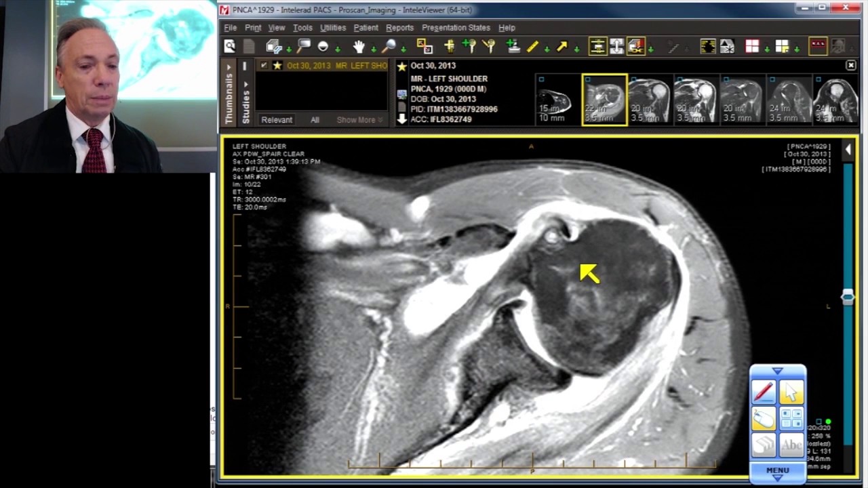Open the red grid screen layout icon
Viewport: 868px width, 488px height.
tap(752, 46)
